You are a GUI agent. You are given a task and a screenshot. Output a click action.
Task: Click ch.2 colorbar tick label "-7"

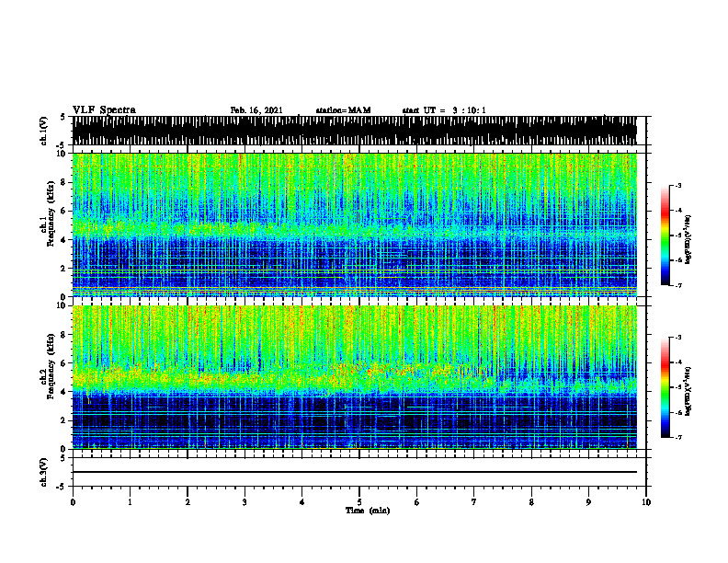click(678, 438)
